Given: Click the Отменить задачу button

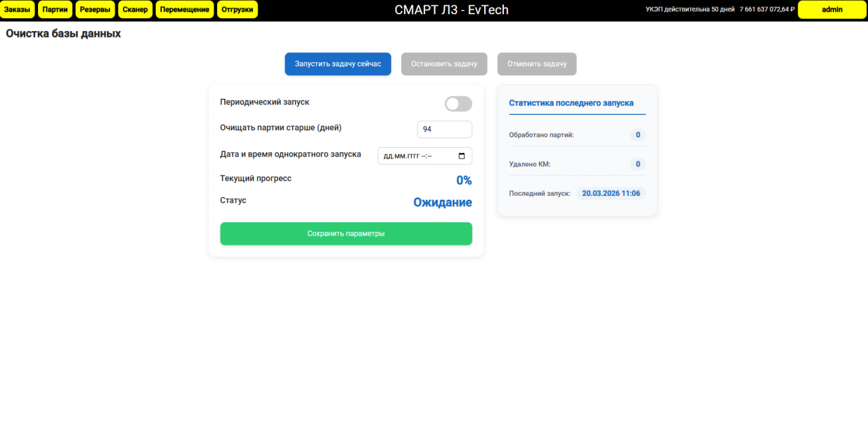Looking at the screenshot, I should point(536,64).
